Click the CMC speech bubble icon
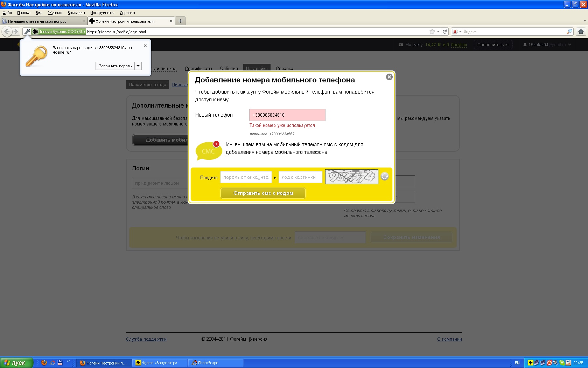 pyautogui.click(x=209, y=151)
